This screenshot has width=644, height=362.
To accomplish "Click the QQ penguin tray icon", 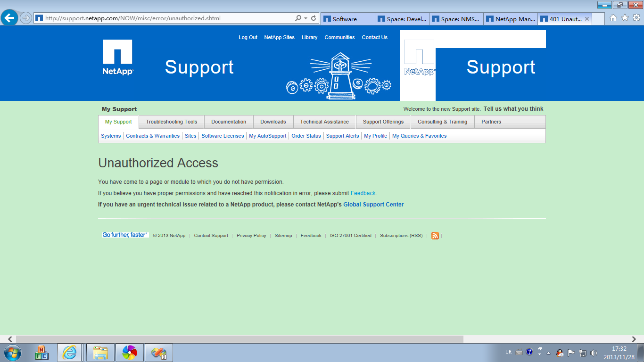I will [x=560, y=353].
